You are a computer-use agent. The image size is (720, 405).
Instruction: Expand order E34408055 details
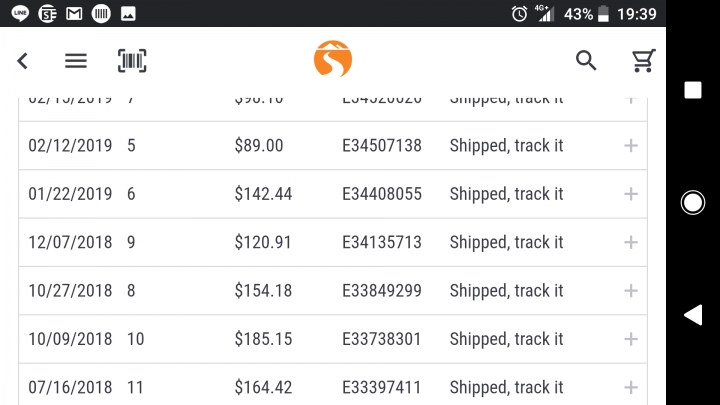(631, 194)
